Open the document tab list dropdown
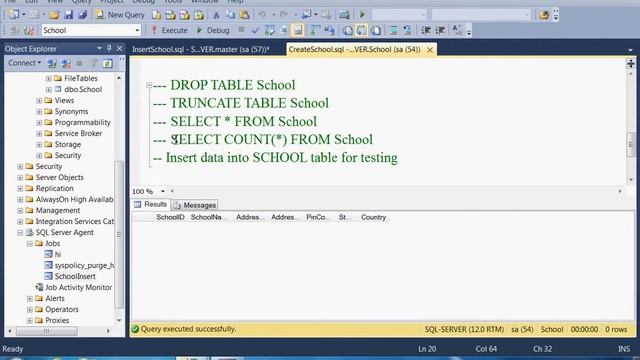The image size is (640, 360). [631, 50]
